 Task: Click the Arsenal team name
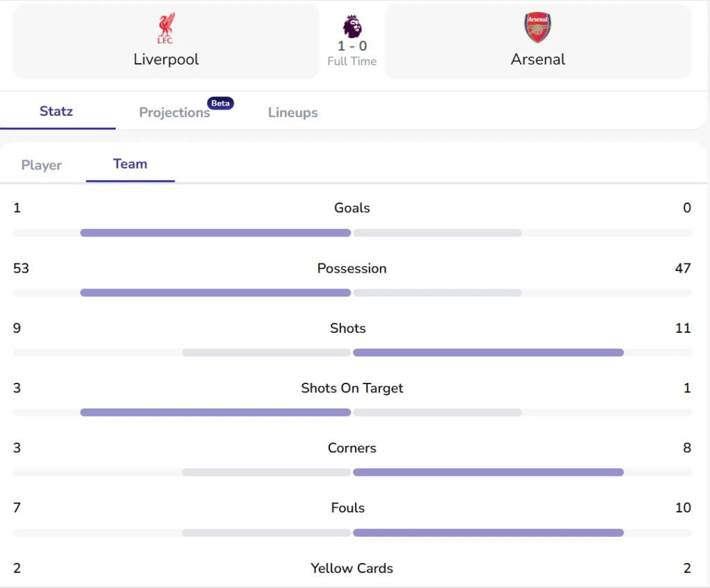(x=538, y=60)
